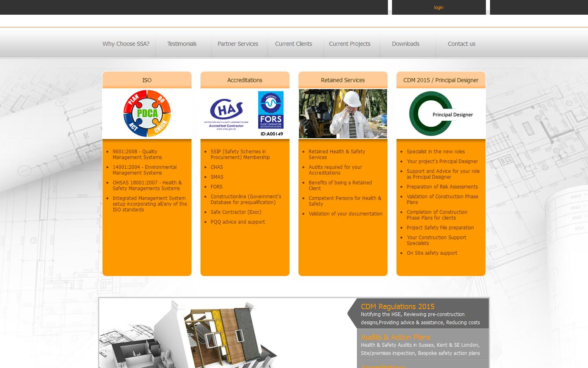Open the login link

[x=439, y=7]
